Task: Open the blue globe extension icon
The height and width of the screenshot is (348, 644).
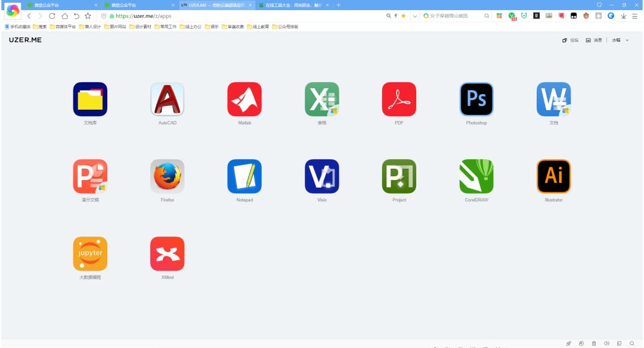Action: [611, 15]
